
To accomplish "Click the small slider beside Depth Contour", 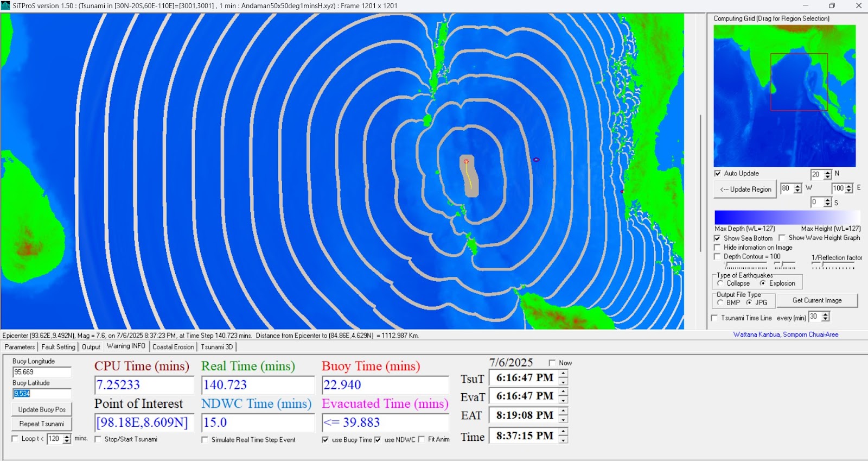I will click(784, 265).
